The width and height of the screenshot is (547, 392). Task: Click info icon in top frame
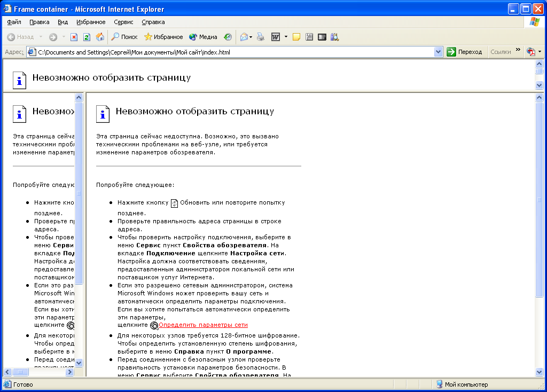click(x=20, y=80)
